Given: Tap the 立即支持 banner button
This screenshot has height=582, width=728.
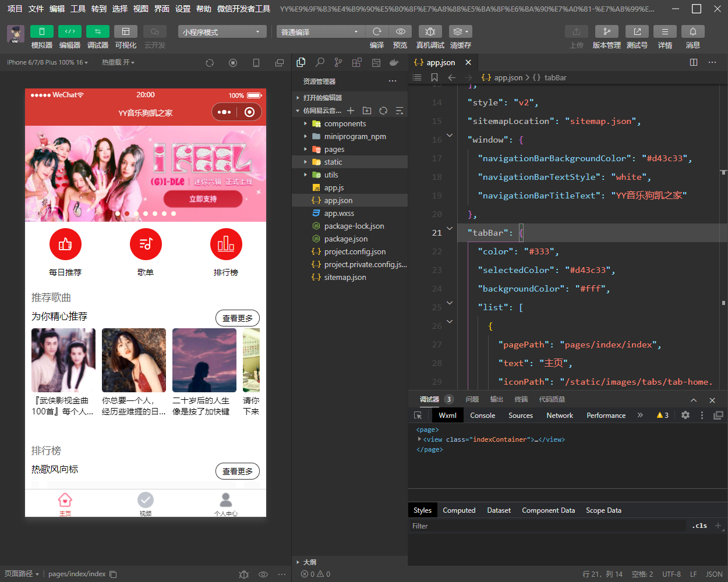Looking at the screenshot, I should click(203, 199).
